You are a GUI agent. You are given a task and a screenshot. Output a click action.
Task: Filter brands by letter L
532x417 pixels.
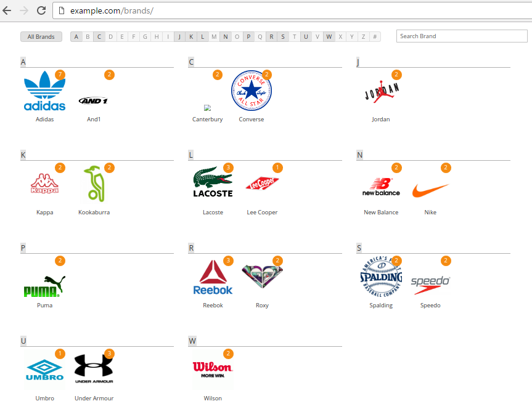pyautogui.click(x=203, y=36)
